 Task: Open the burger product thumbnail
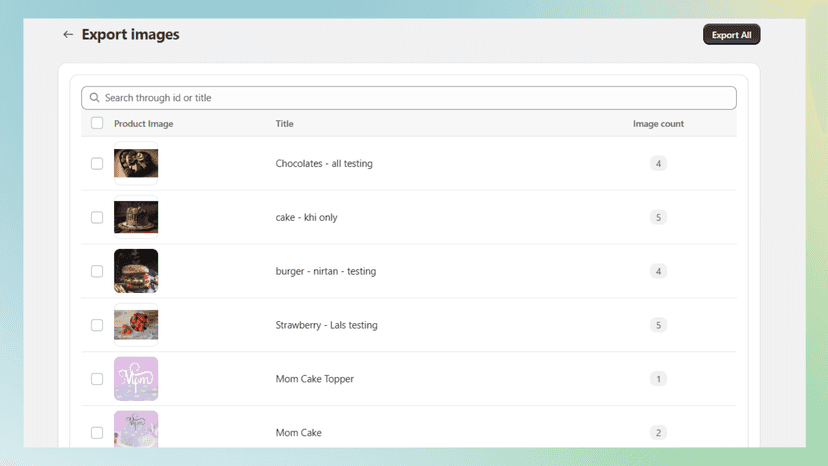pyautogui.click(x=136, y=271)
